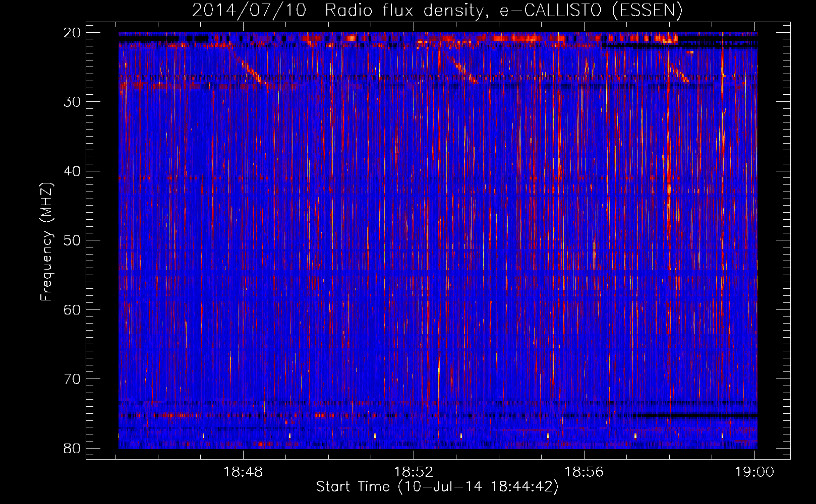
Task: Click the date 2014/07/10 in the title
Action: pos(249,10)
